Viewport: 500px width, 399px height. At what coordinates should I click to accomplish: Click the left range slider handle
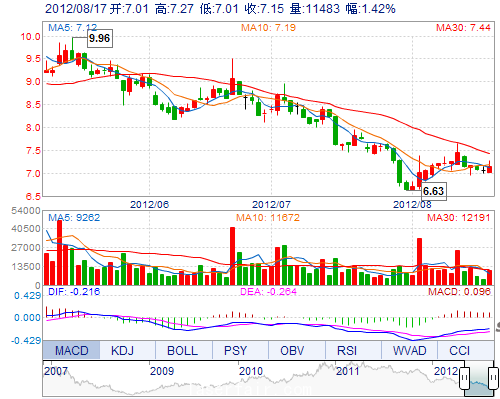(x=464, y=378)
